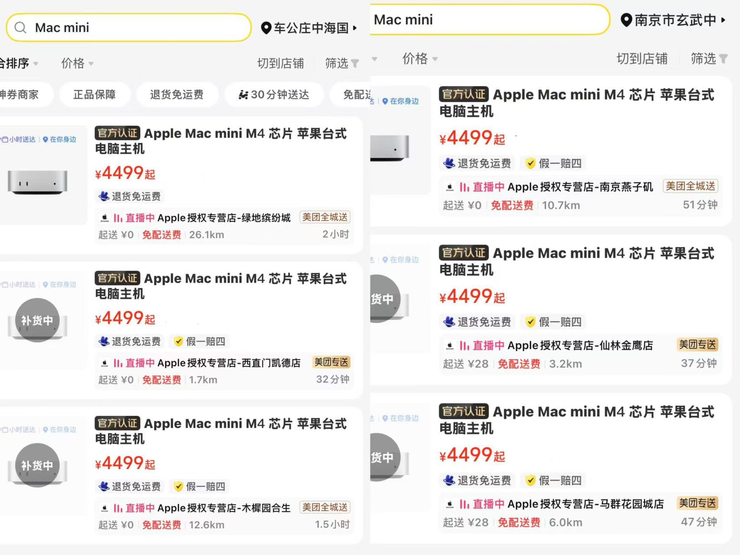740x555 pixels.
Task: Open Apple授权专营店-仙林金鹰店 store link
Action: 580,345
